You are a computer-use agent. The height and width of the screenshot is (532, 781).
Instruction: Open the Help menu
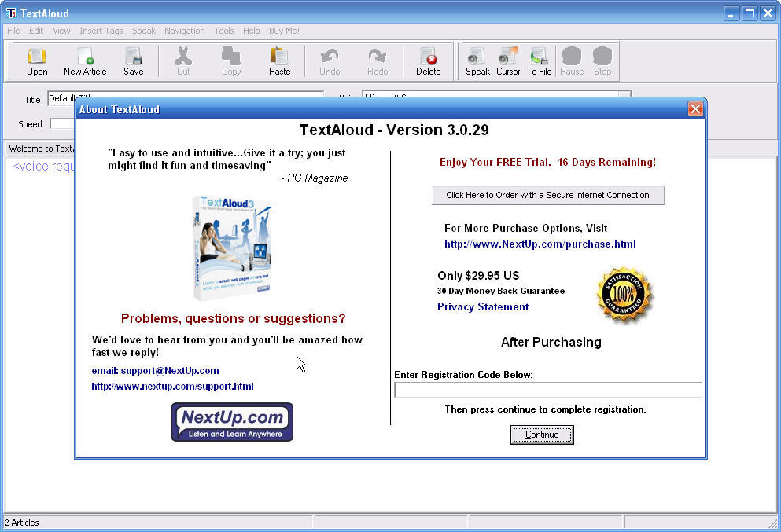pos(252,31)
